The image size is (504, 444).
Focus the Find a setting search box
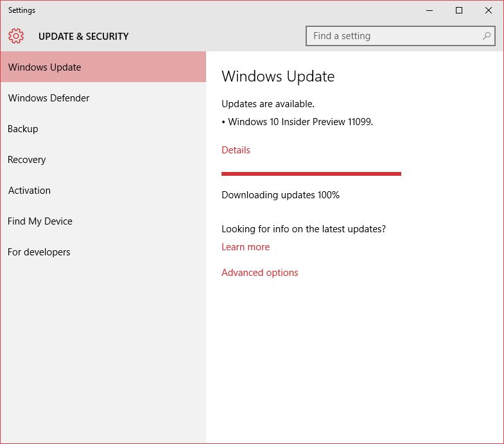coord(400,36)
